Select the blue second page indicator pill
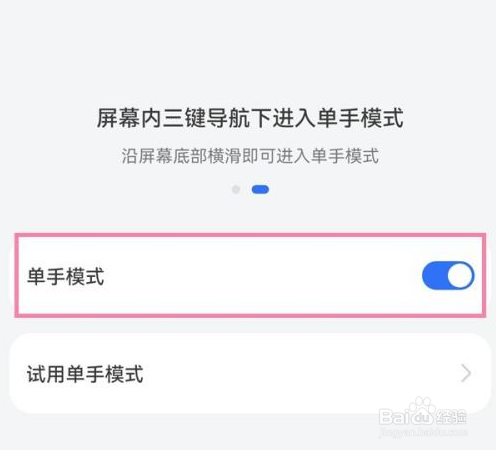This screenshot has height=450, width=496. [260, 190]
